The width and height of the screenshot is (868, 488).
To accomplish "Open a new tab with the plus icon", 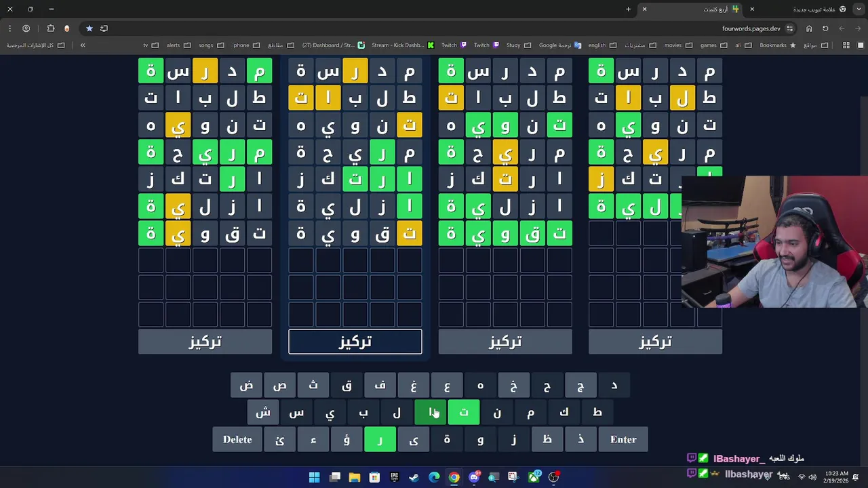I will 628,9.
